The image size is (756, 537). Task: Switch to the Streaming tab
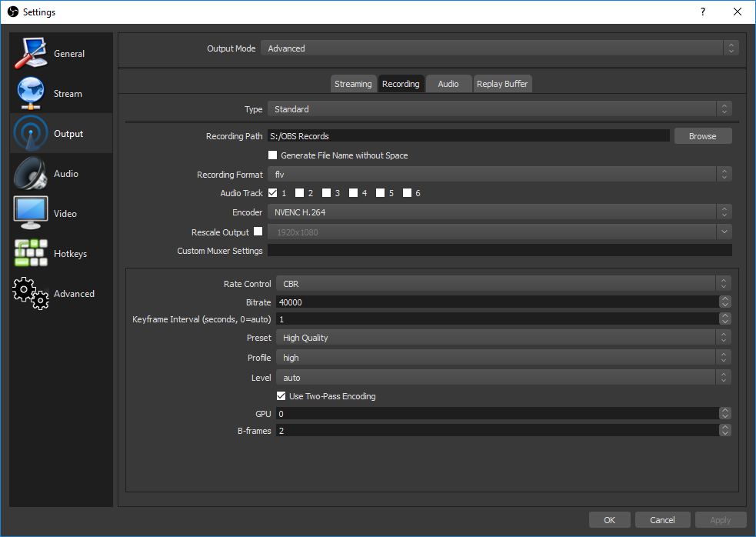point(353,83)
